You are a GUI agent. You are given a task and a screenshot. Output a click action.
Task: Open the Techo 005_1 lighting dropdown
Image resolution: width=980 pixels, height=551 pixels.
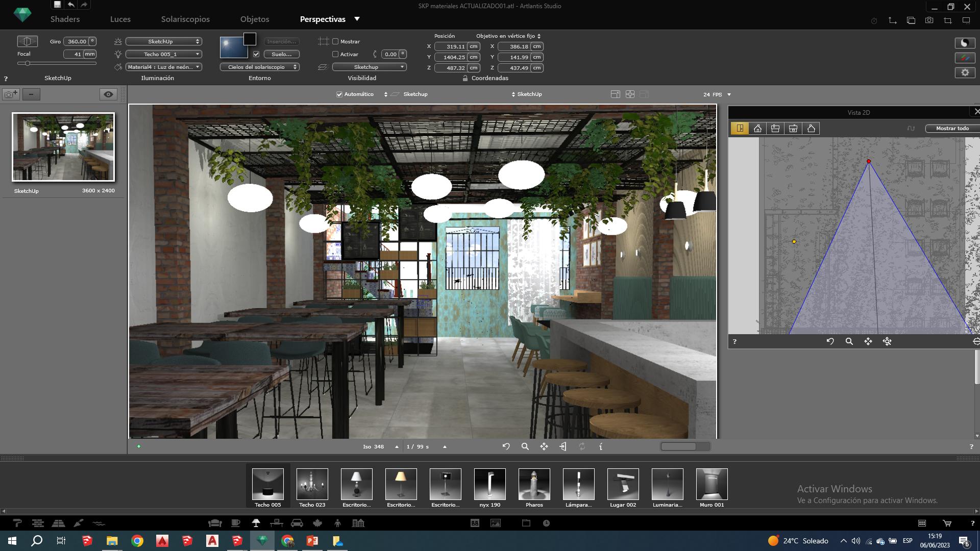click(163, 54)
